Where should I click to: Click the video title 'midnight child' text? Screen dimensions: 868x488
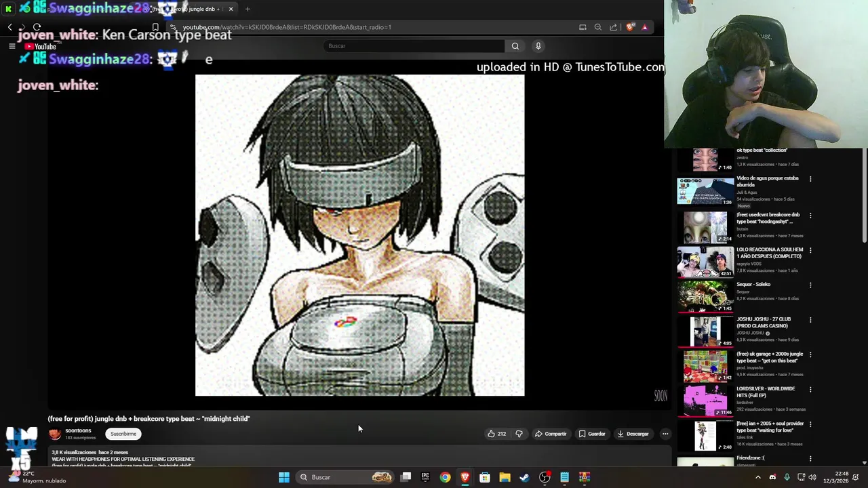click(149, 419)
